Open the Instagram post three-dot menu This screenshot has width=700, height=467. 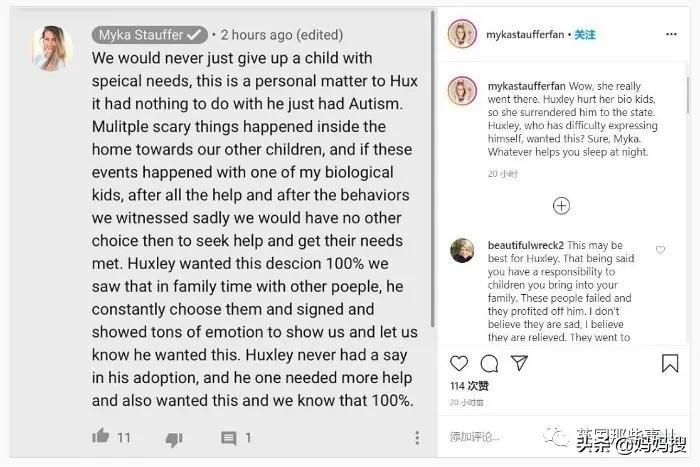(x=669, y=33)
